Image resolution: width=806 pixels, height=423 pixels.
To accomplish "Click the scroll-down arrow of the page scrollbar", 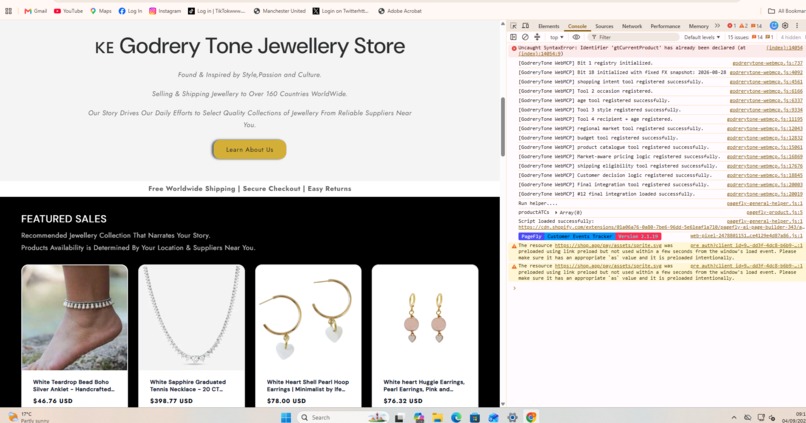I will 503,404.
